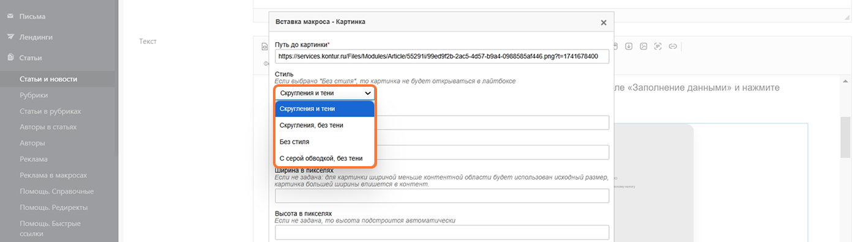Click the editor's vertical scrollbar thumb

point(845,137)
